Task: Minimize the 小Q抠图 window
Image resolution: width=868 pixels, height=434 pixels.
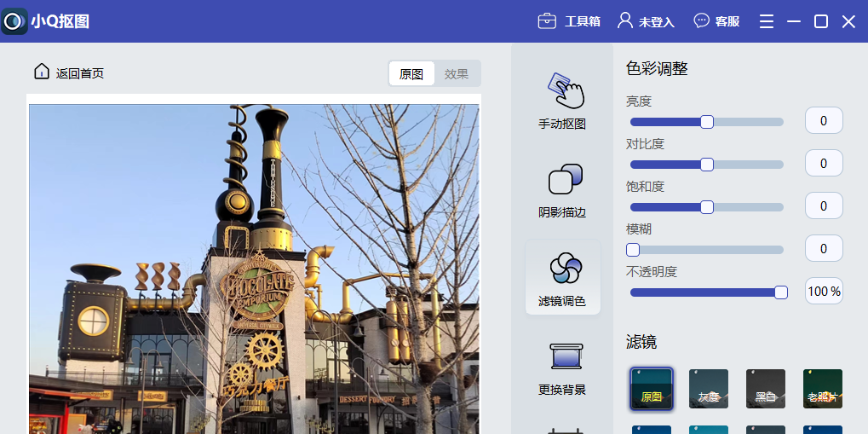Action: click(794, 21)
